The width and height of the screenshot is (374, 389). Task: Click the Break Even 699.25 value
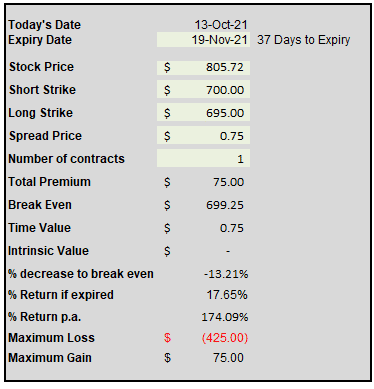pyautogui.click(x=225, y=205)
